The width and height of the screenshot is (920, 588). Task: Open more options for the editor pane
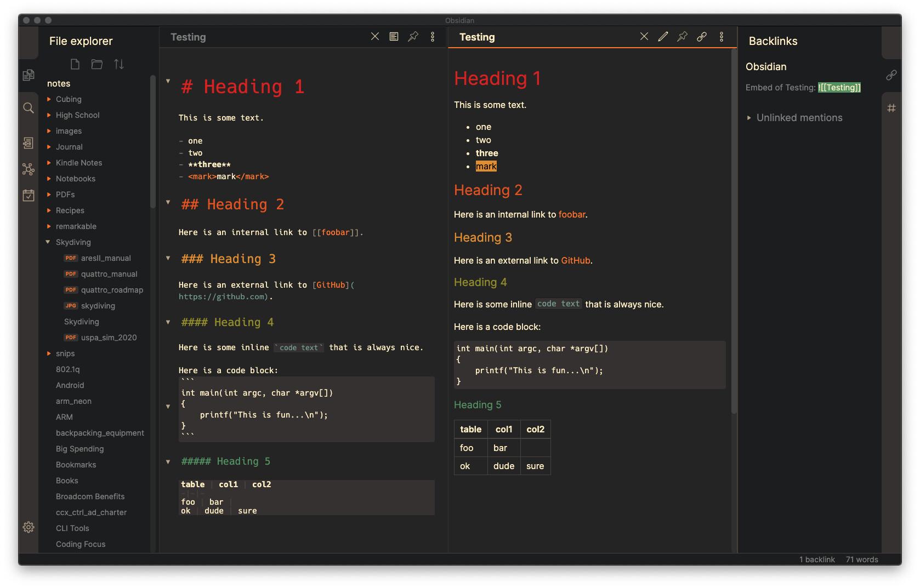(x=433, y=37)
